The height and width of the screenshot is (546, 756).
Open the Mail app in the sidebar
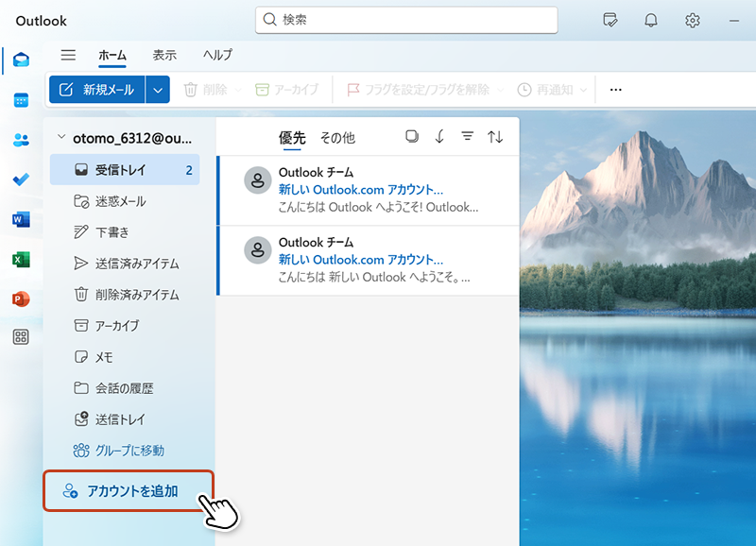pyautogui.click(x=21, y=60)
